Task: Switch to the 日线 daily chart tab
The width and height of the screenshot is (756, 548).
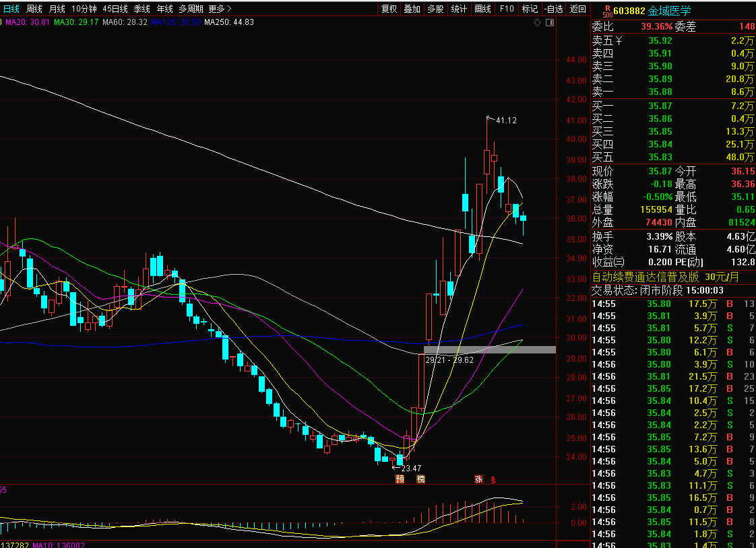Action: coord(11,9)
